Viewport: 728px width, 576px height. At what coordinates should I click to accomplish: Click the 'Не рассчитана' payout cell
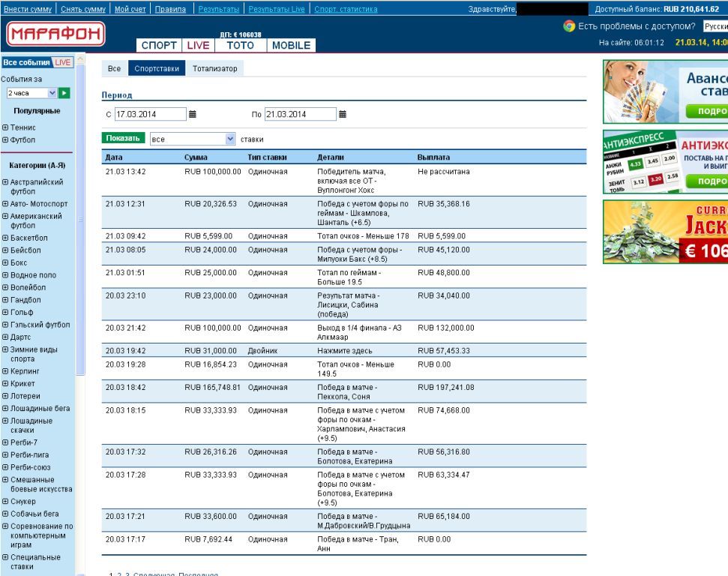click(443, 172)
